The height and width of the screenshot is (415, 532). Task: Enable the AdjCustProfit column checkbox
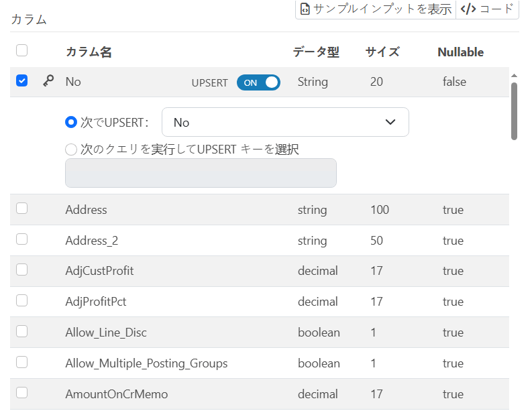pyautogui.click(x=21, y=270)
